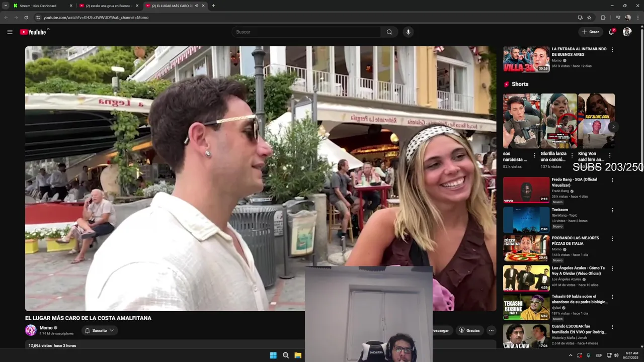This screenshot has height=362, width=644.
Task: Start voice search with microphone icon
Action: [408, 32]
